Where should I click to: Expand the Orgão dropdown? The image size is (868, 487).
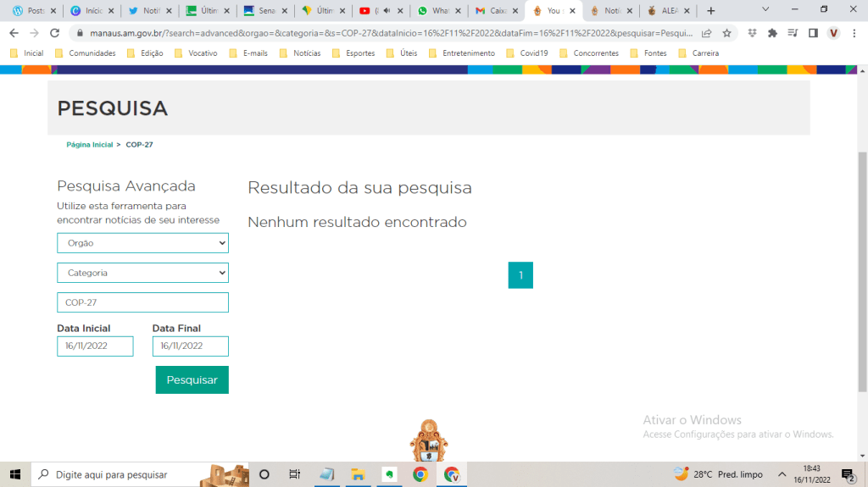142,243
